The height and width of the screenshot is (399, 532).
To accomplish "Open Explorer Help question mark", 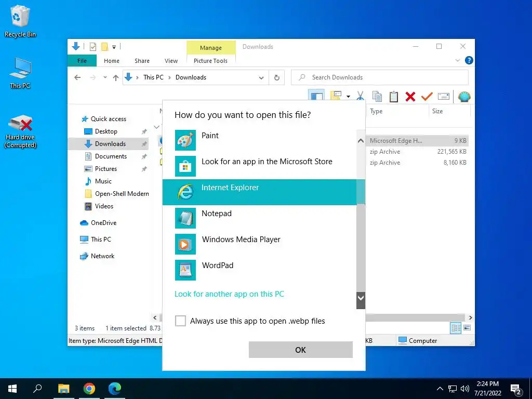I will (x=469, y=60).
